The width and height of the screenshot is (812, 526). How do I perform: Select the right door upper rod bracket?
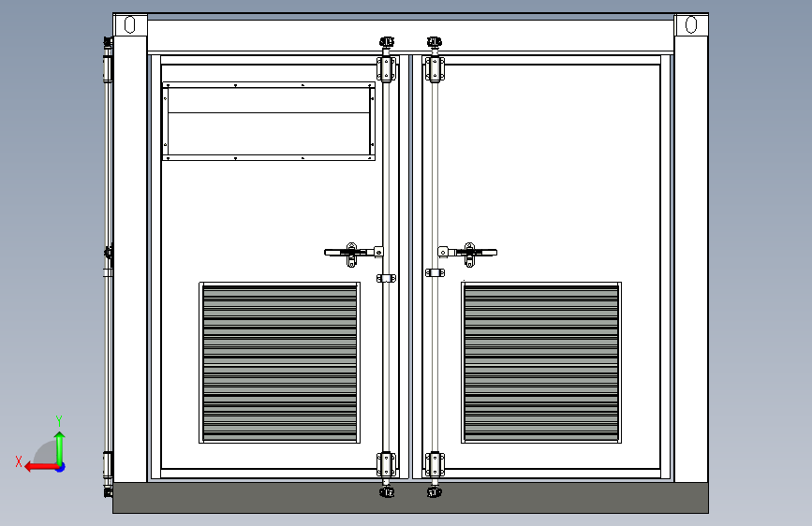pos(435,69)
